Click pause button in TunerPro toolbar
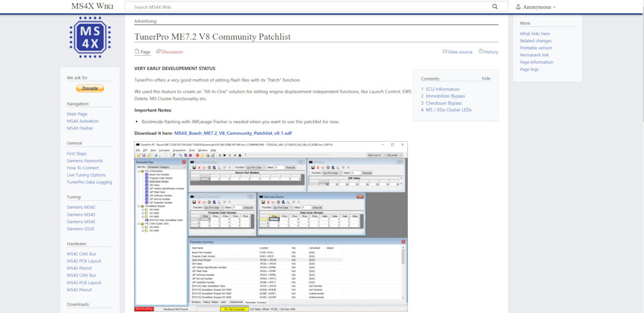This screenshot has width=644, height=313. (230, 155)
